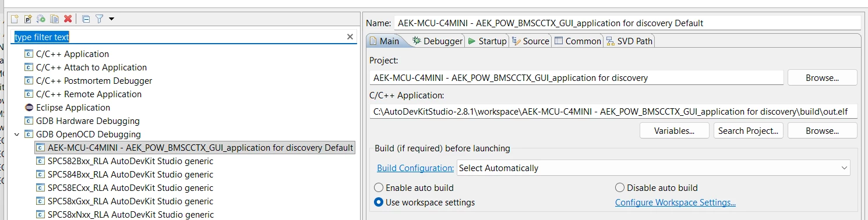The height and width of the screenshot is (220, 868).
Task: Click the New launch configuration prototype icon
Action: (x=28, y=19)
